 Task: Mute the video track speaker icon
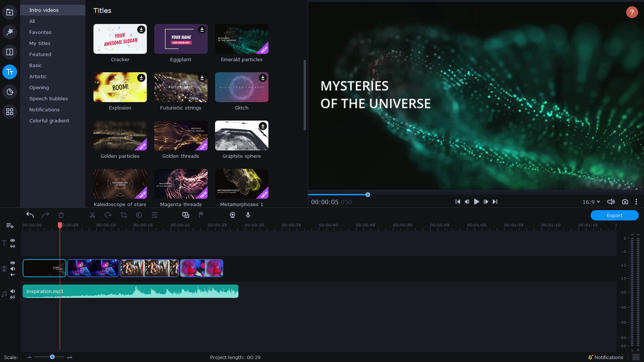13,268
